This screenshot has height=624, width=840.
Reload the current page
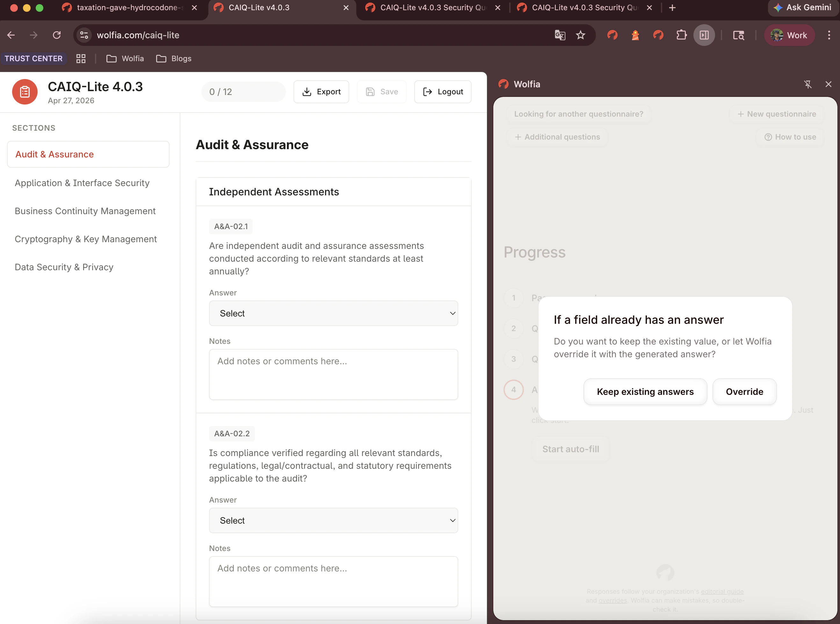point(57,35)
